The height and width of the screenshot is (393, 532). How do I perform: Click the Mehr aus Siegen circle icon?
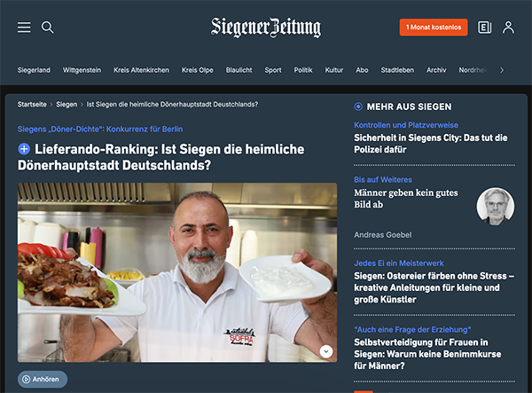coord(358,106)
